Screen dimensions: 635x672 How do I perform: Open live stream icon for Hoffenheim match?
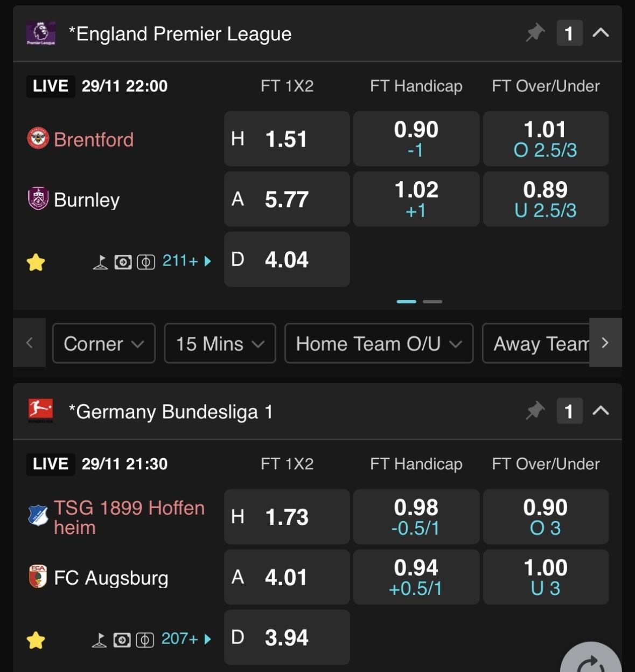tap(122, 640)
